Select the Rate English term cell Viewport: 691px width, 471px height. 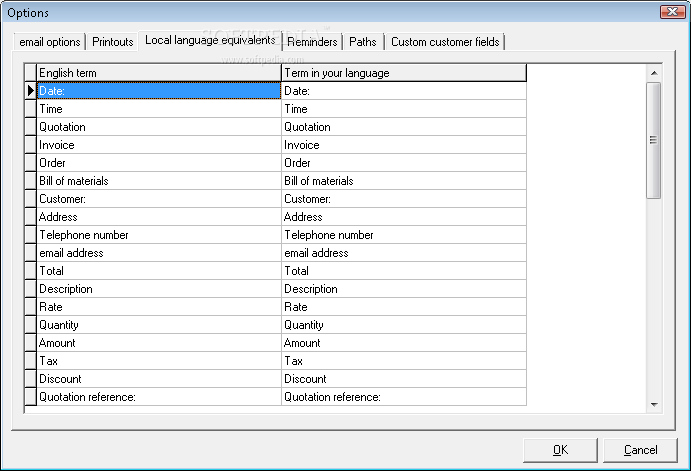(159, 307)
